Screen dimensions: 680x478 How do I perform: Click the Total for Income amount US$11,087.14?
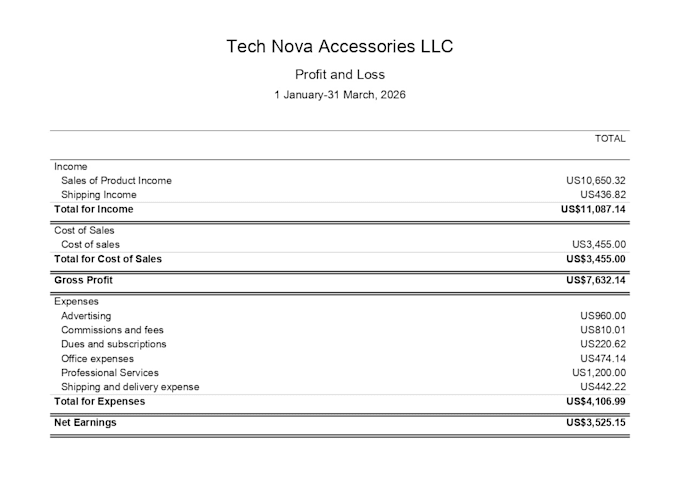593,210
